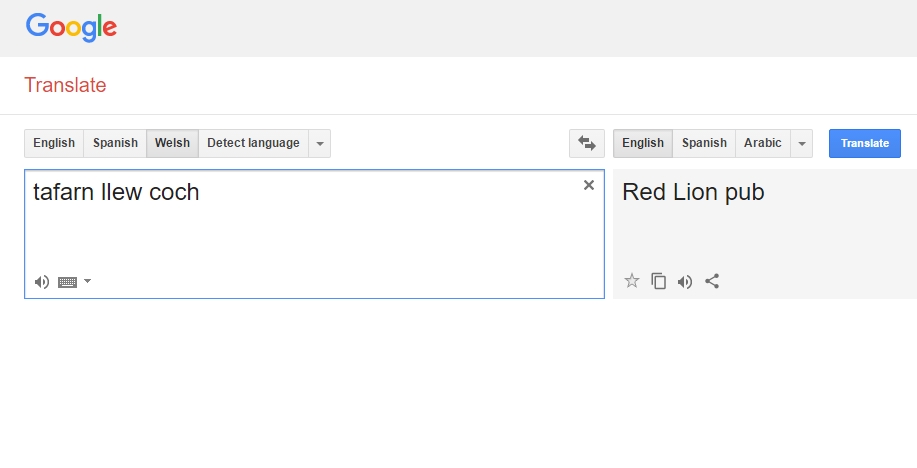Listen to the Welsh source text
Image resolution: width=917 pixels, height=468 pixels.
[41, 282]
